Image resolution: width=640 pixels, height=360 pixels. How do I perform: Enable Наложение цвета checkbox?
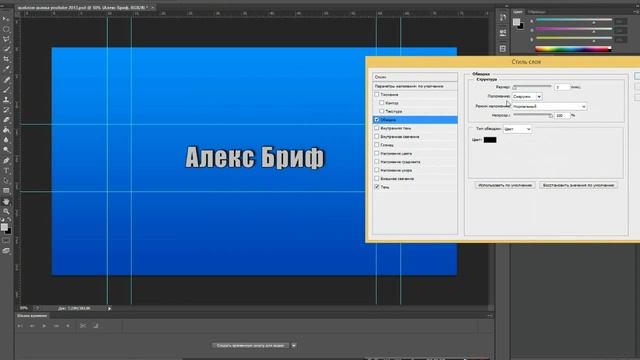[x=377, y=153]
